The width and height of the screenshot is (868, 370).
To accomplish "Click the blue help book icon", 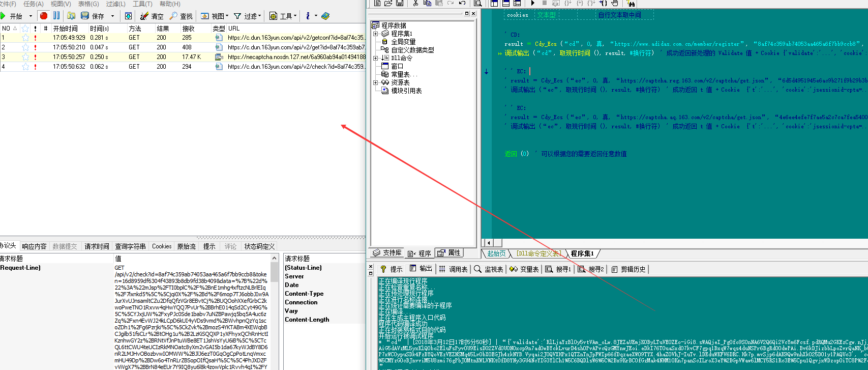I will point(325,16).
